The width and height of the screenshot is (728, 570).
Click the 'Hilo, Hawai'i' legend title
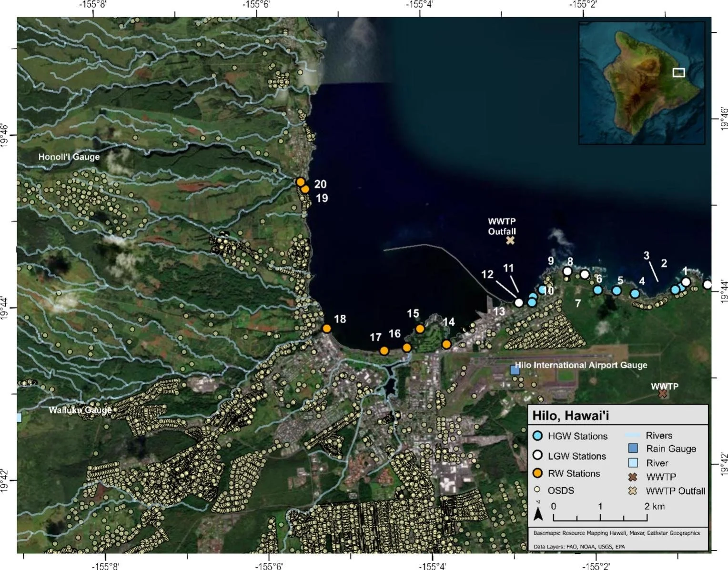(x=570, y=415)
